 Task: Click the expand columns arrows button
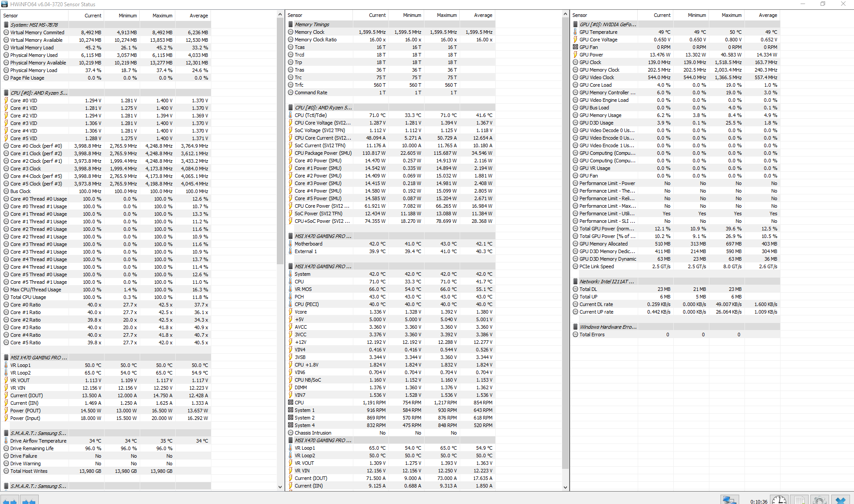pyautogui.click(x=9, y=500)
